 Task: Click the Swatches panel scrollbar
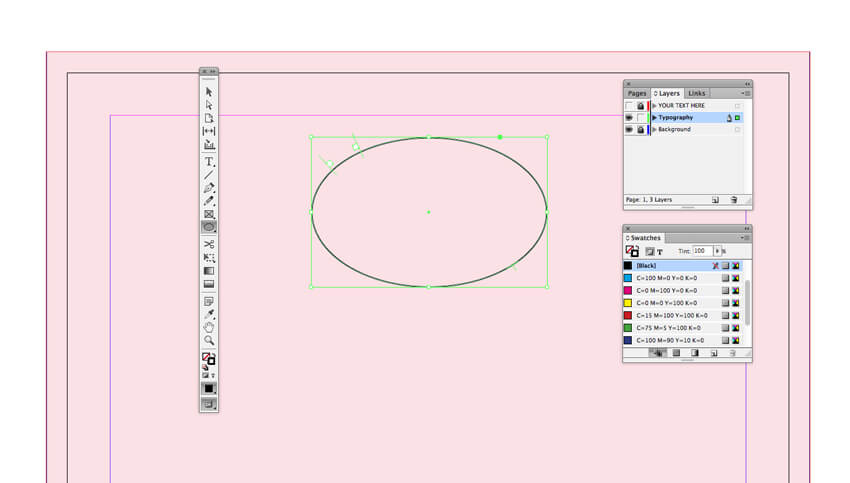point(748,303)
